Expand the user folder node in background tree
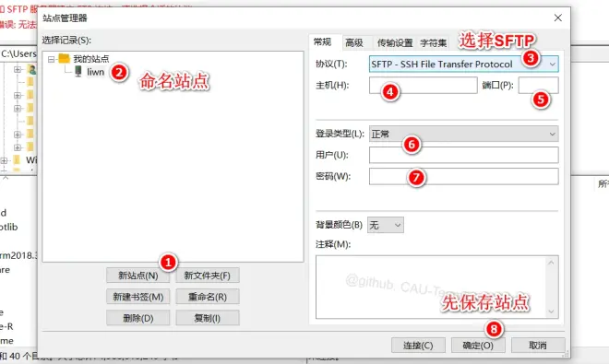Viewport: 609px width, 364px height. [x=18, y=69]
